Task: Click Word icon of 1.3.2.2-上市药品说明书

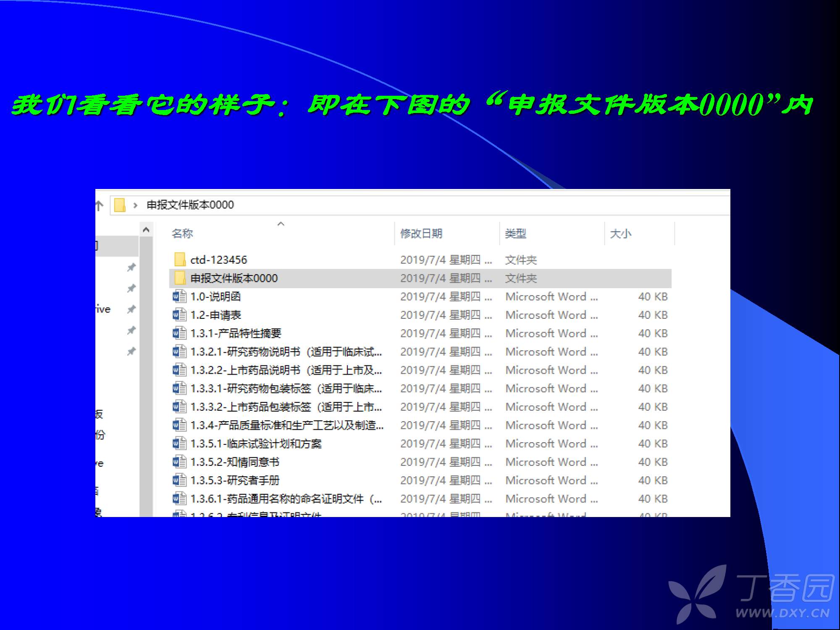Action: 179,370
